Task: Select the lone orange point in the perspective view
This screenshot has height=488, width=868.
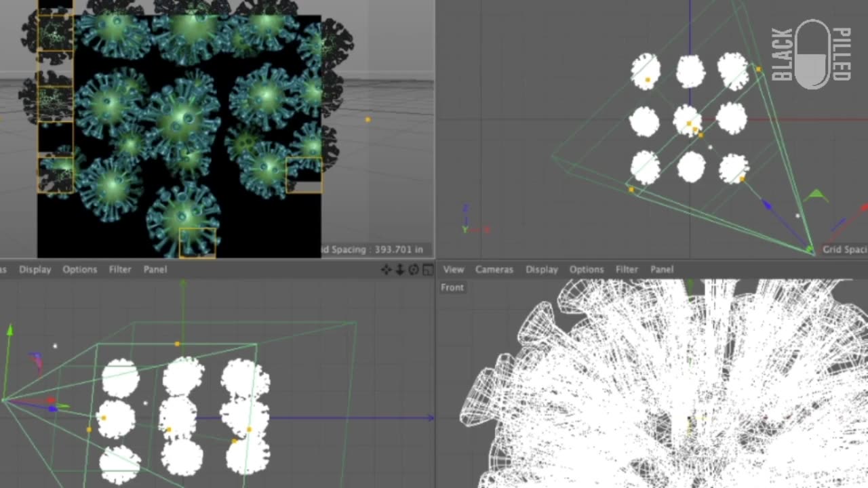Action: pos(368,119)
